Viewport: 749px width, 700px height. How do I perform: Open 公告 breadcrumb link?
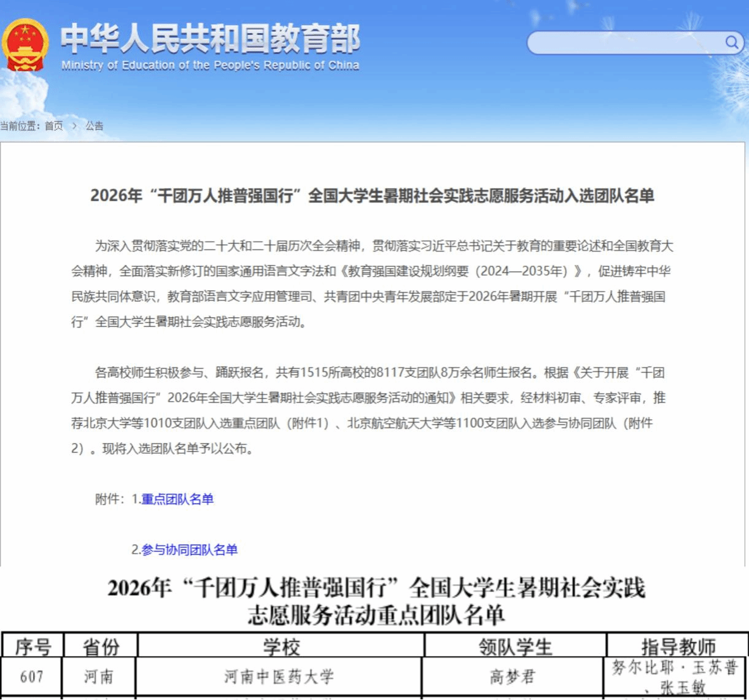pyautogui.click(x=95, y=126)
